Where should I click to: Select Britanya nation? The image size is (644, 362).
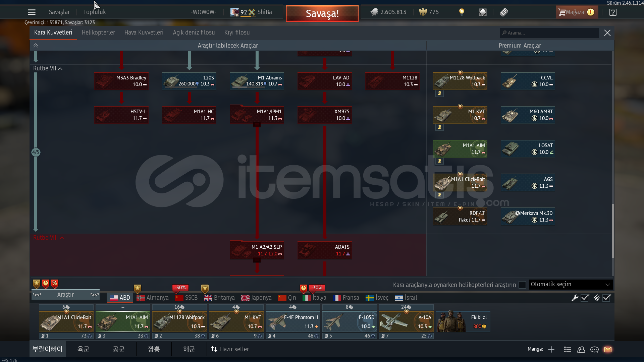pyautogui.click(x=219, y=298)
